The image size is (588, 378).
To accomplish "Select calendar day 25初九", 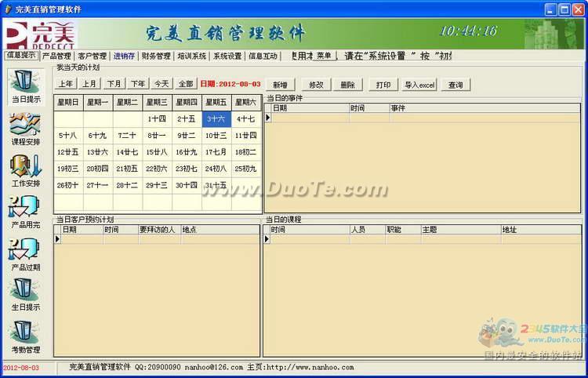I will (x=246, y=169).
